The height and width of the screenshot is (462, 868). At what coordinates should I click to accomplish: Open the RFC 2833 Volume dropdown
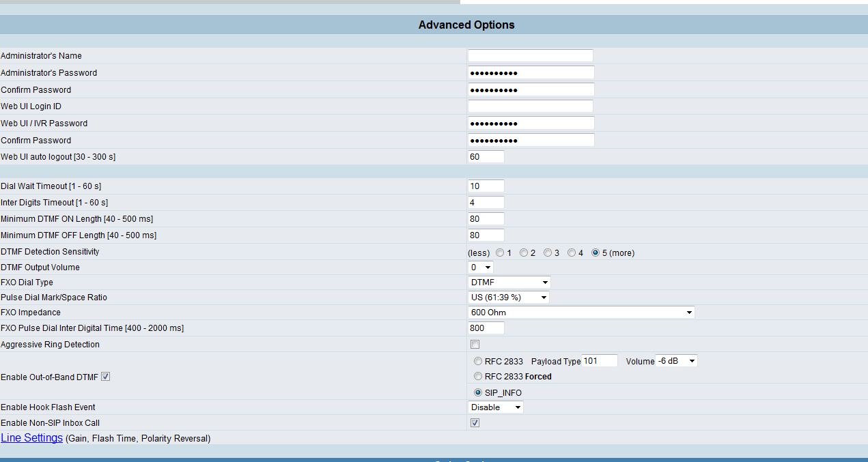(676, 361)
